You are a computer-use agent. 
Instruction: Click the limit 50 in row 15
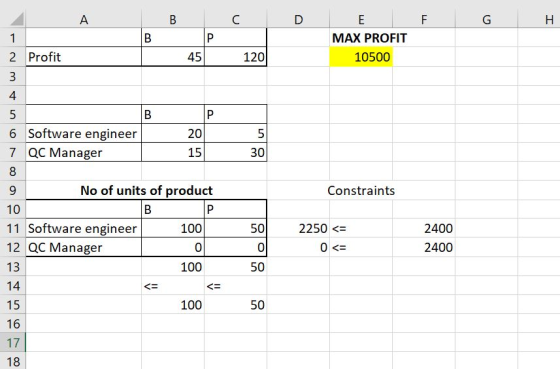point(235,304)
